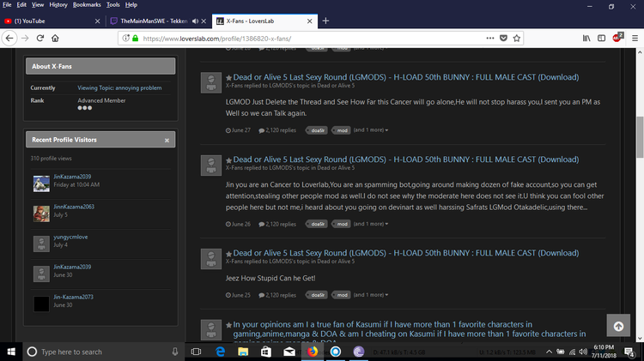The image size is (644, 361).
Task: Open the June 26 Dead or Alive topic title
Action: [406, 159]
